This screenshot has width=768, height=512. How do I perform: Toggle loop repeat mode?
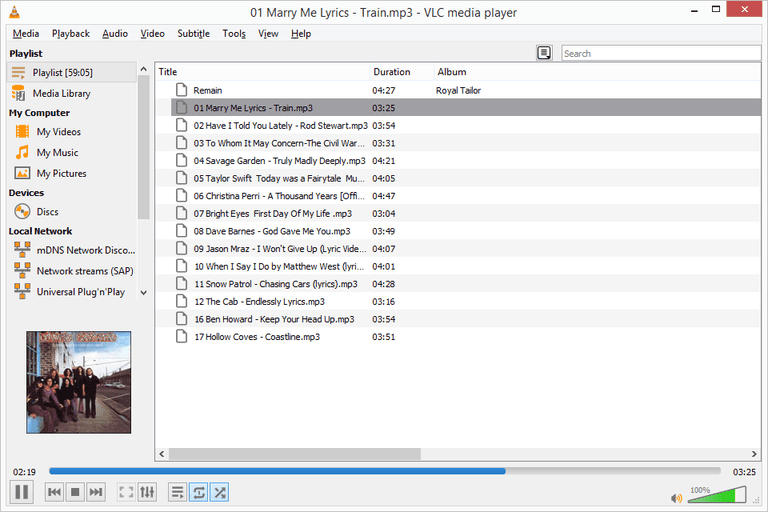click(x=199, y=492)
